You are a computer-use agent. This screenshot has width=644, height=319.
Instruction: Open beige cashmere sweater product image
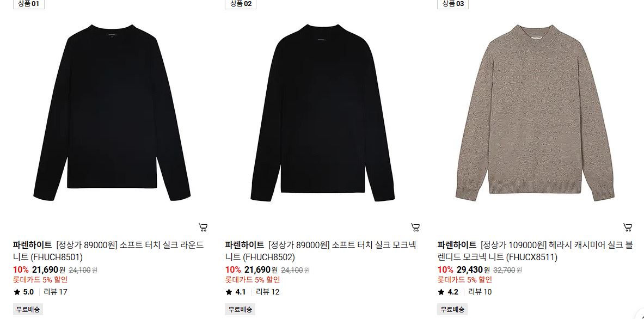(x=535, y=113)
